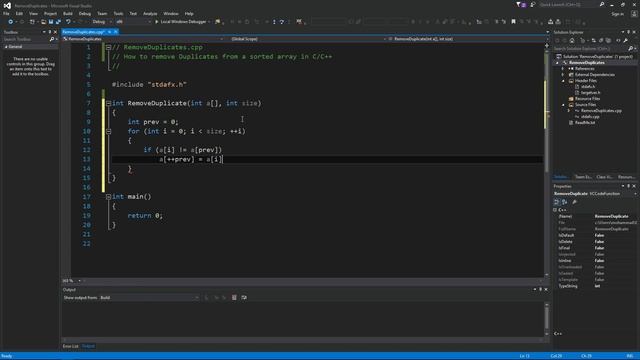Screen dimensions: 640x360
Task: Select RemoveDuplicates.cpp in Solution Explorer
Action: click(601, 111)
